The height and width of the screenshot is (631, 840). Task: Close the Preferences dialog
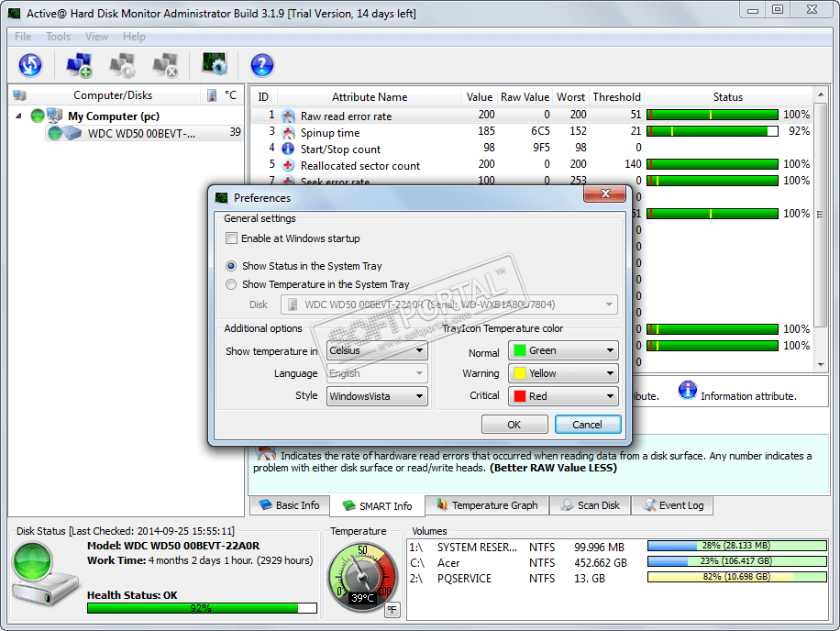click(605, 194)
